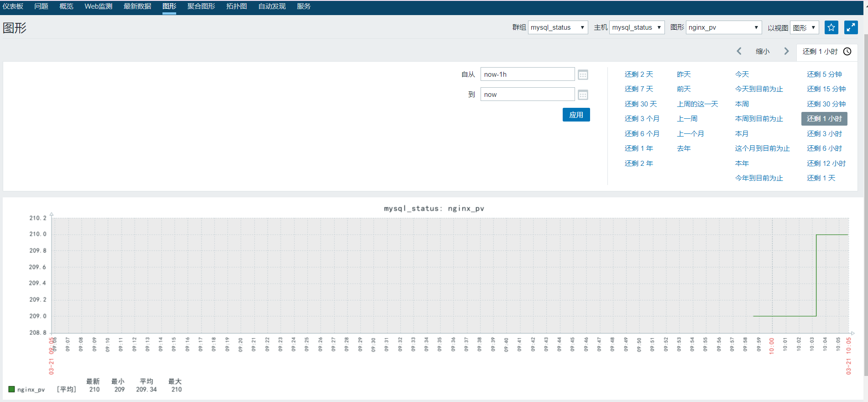
Task: Open Web监测 menu item
Action: 98,6
